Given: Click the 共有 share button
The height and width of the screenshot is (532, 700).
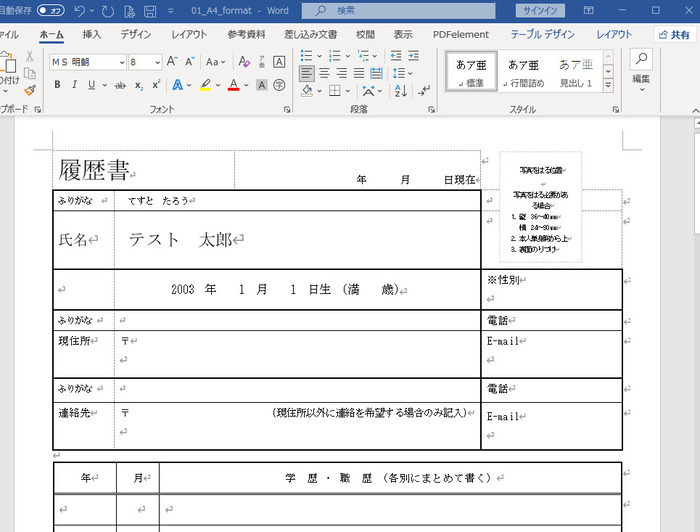Looking at the screenshot, I should (674, 34).
